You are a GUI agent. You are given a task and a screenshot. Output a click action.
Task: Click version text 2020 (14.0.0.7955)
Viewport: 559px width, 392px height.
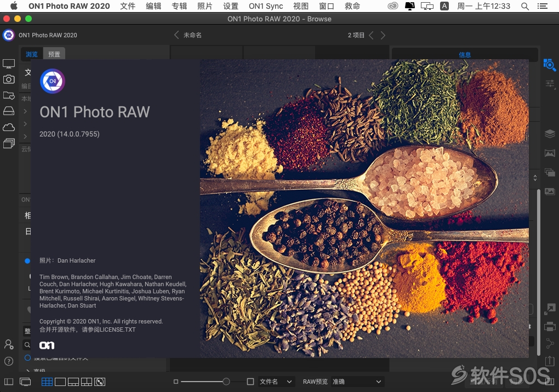(70, 134)
